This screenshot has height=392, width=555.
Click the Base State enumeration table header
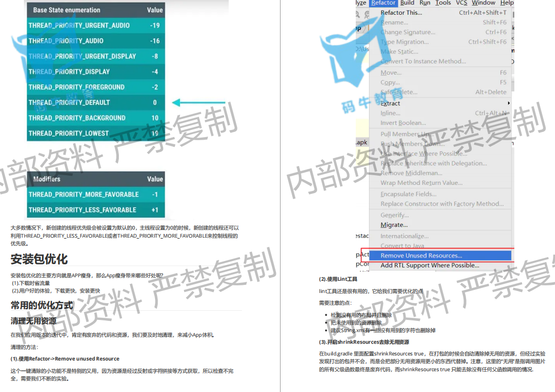(x=96, y=10)
